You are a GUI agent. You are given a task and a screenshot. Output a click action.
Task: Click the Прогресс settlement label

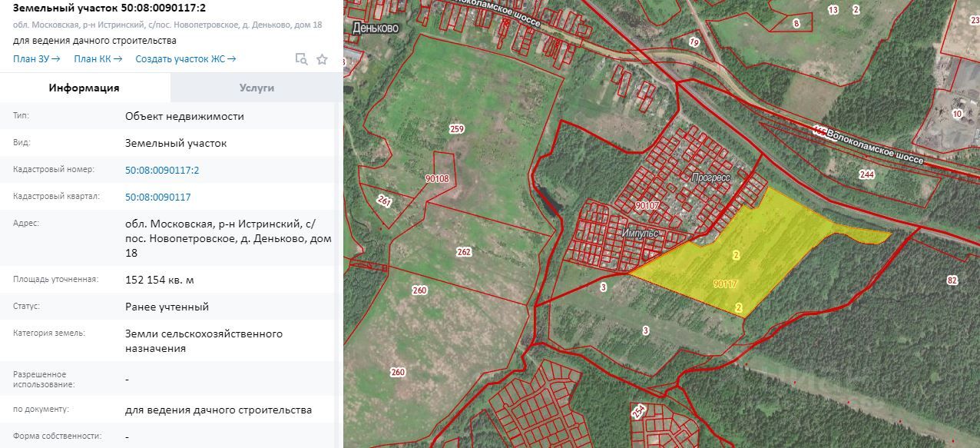pyautogui.click(x=710, y=177)
